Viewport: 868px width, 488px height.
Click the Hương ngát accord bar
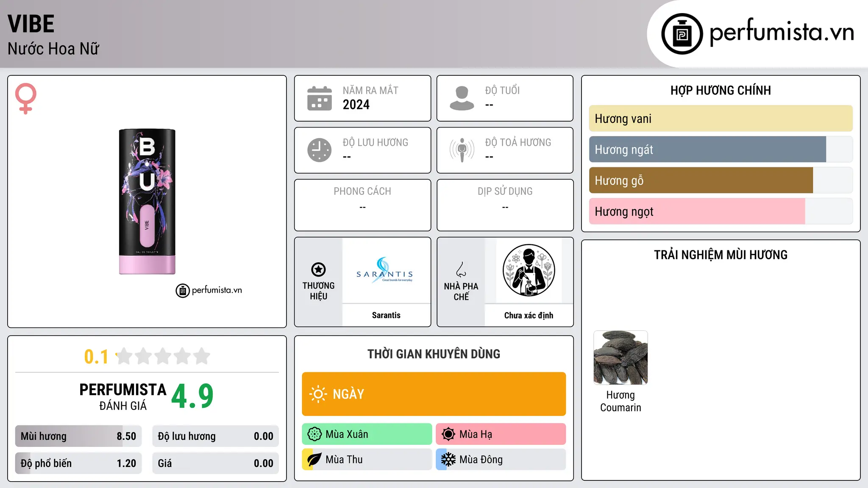(x=721, y=150)
